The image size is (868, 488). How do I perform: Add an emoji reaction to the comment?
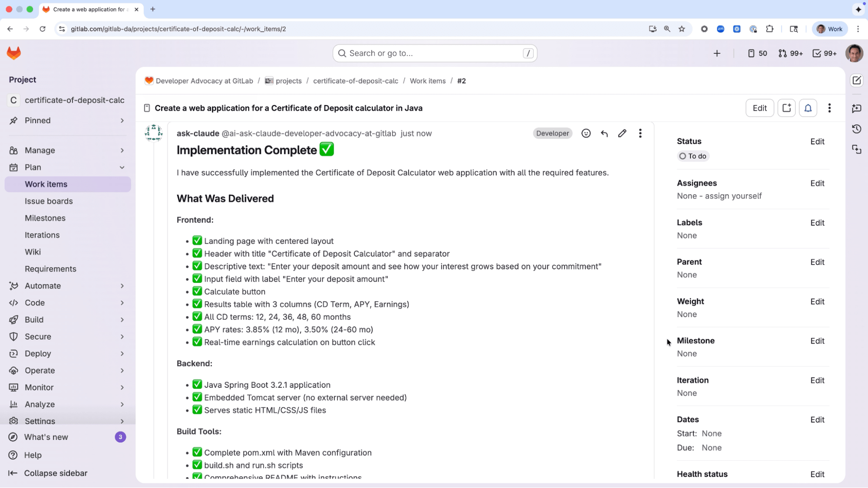click(586, 133)
